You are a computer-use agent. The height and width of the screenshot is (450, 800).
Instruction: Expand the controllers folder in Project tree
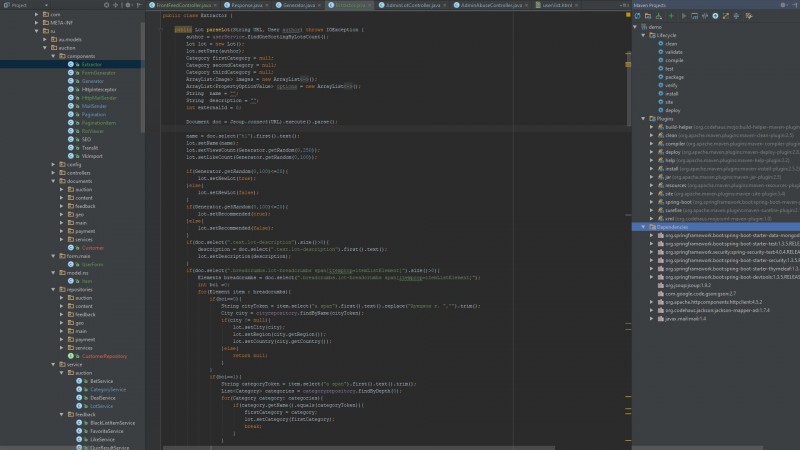[x=54, y=173]
